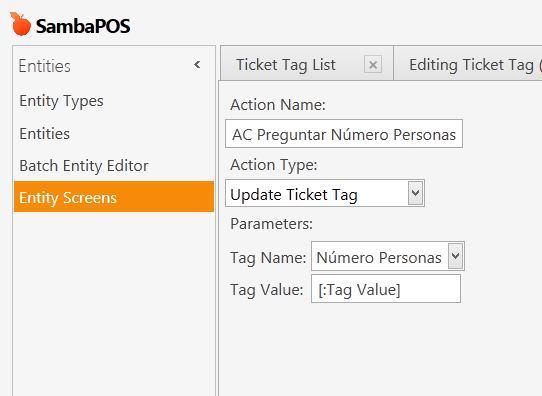This screenshot has height=396, width=542.
Task: Select the Entity Screens menu item
Action: point(114,197)
